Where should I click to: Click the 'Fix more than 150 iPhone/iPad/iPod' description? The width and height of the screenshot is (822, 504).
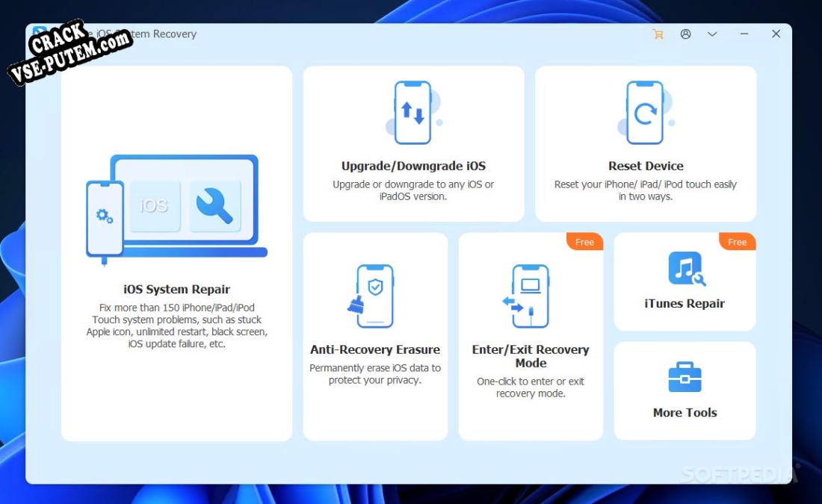pos(176,326)
